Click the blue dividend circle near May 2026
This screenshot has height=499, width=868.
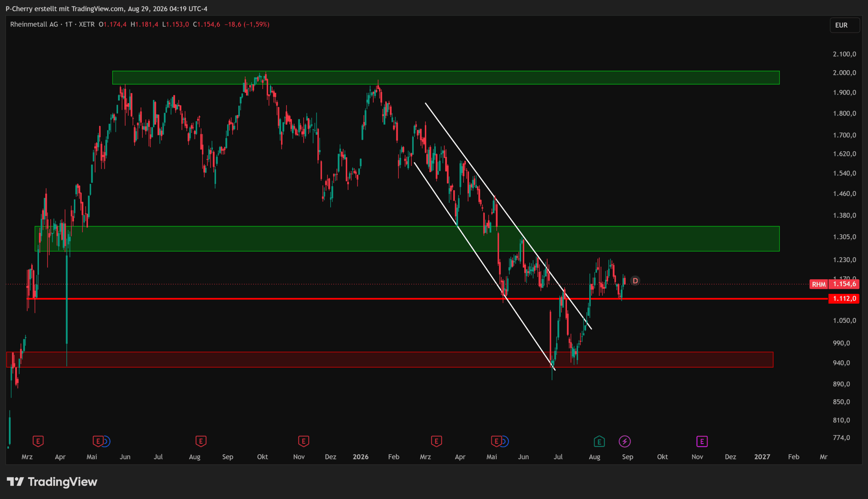point(504,441)
